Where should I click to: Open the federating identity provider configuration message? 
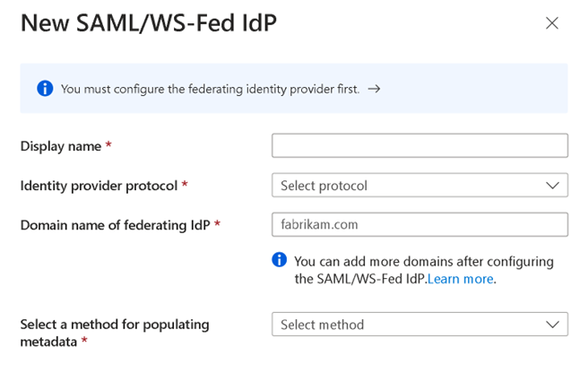pos(210,90)
